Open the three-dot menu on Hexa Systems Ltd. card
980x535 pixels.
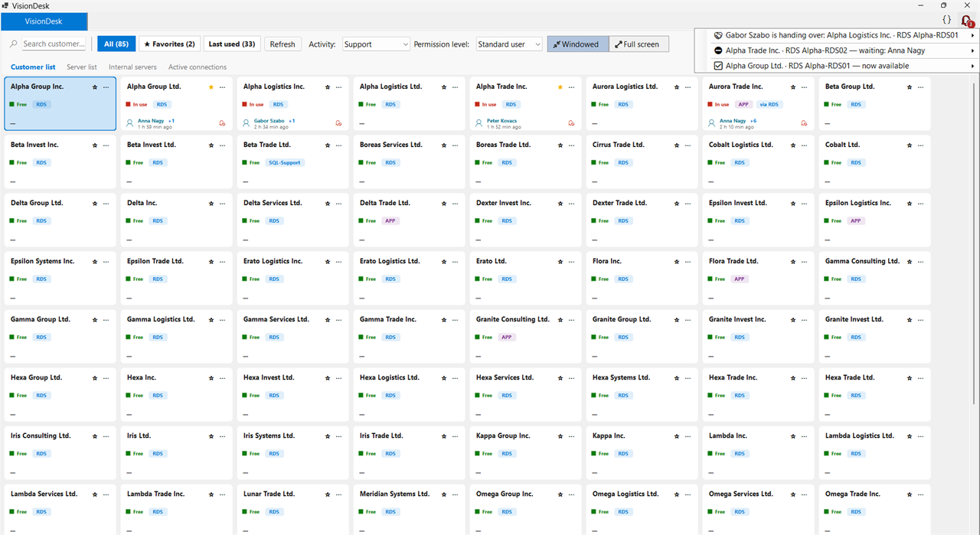(688, 378)
